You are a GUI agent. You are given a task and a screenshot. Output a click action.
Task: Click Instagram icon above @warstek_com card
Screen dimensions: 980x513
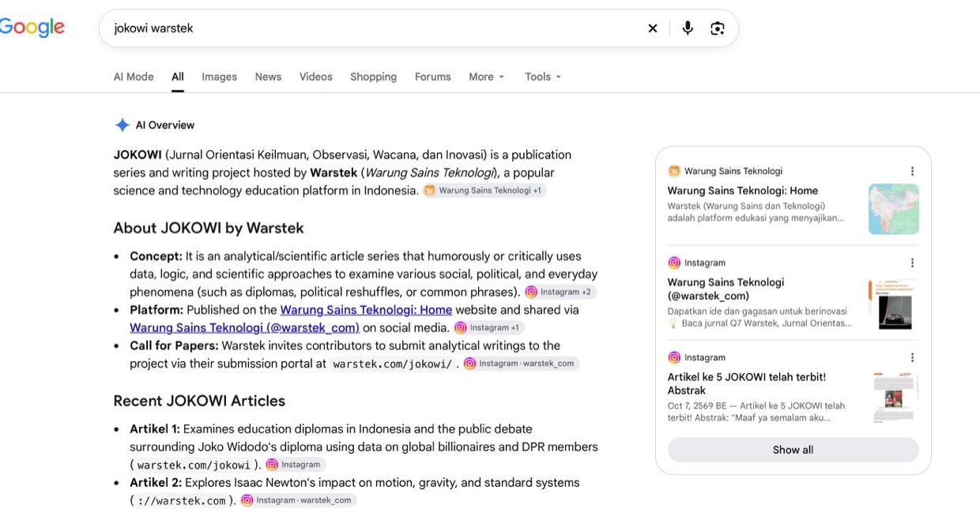point(674,262)
